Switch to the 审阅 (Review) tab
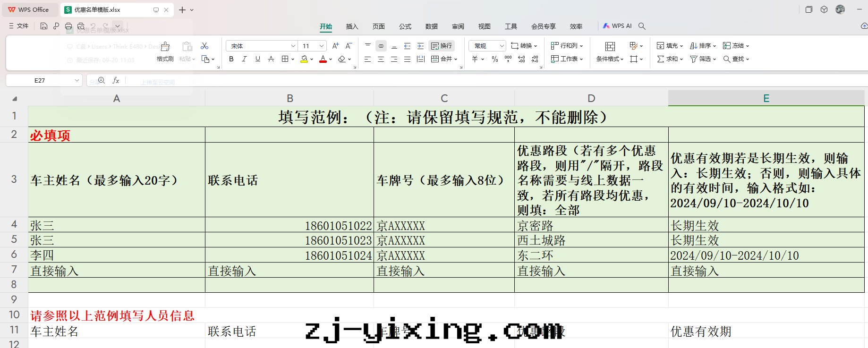This screenshot has width=868, height=348. point(458,26)
